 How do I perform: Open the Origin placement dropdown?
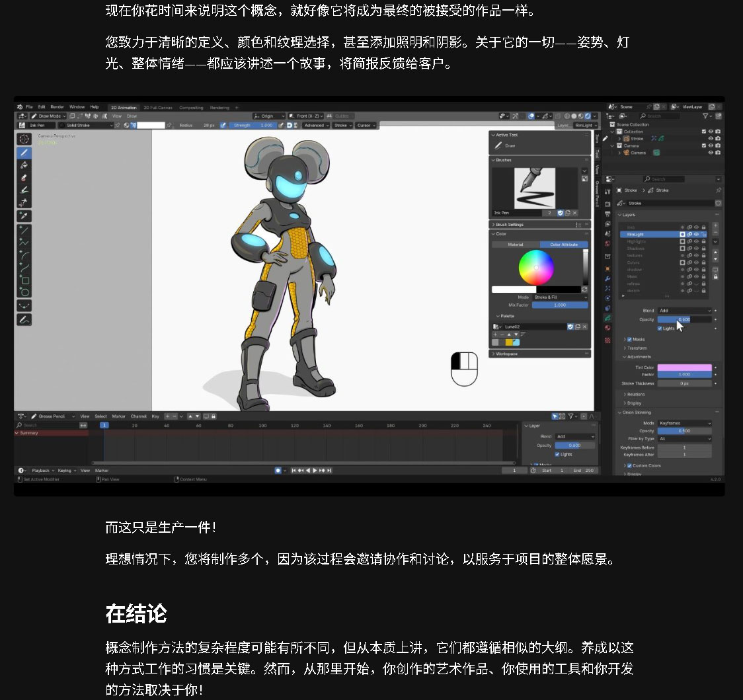(269, 116)
